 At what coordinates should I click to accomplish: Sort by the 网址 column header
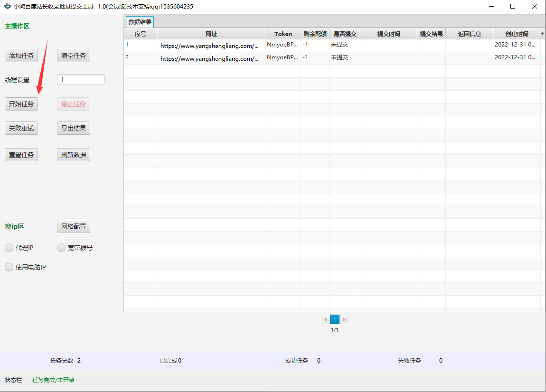(211, 34)
